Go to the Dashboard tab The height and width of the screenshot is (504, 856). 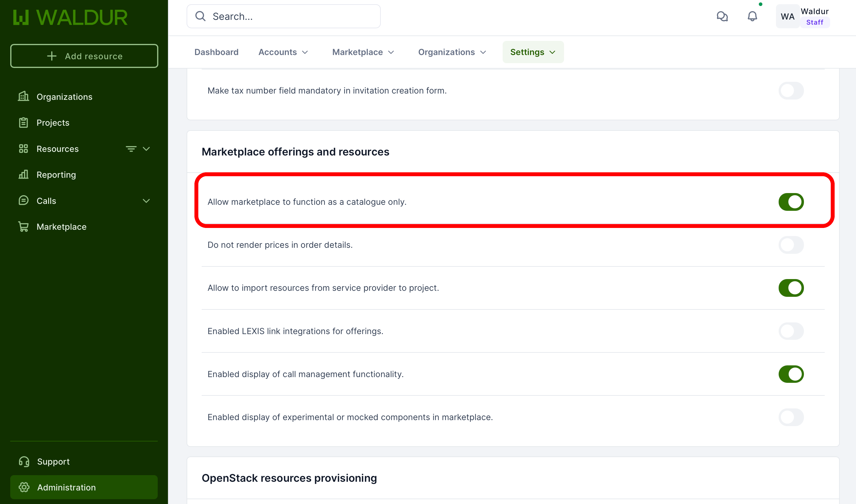[x=216, y=52]
